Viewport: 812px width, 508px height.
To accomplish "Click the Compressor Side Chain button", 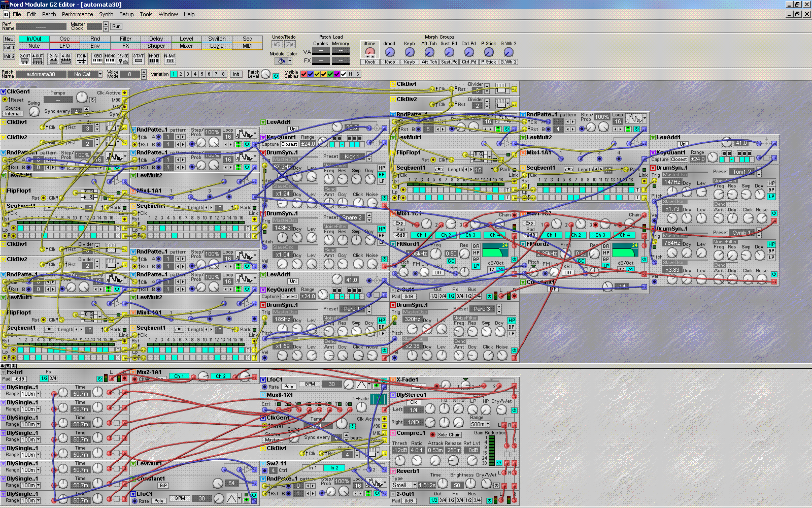I will 449,435.
